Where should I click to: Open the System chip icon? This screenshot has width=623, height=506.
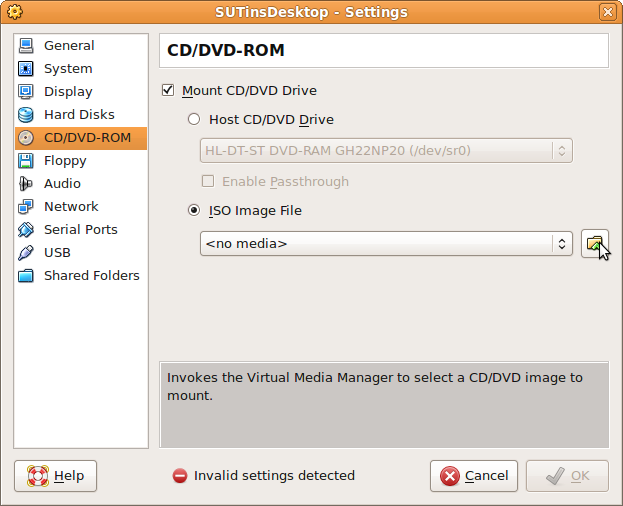click(26, 69)
